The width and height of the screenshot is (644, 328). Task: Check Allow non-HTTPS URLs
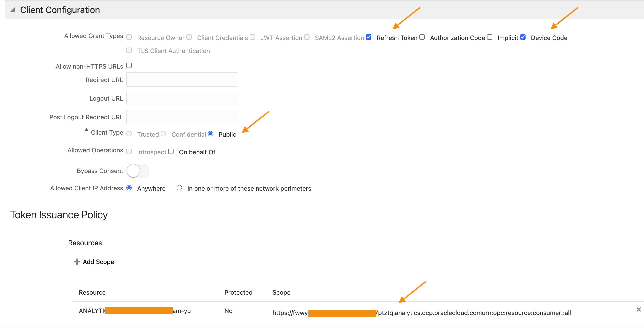pyautogui.click(x=129, y=65)
